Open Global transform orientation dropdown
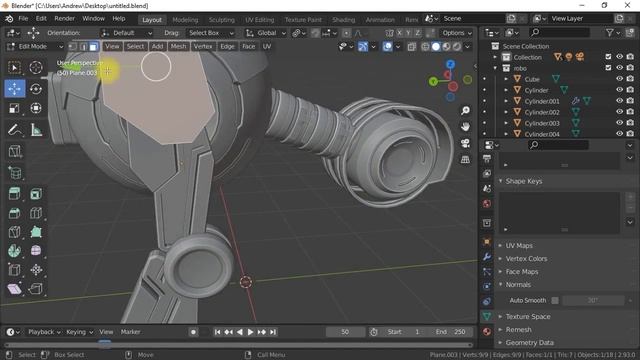 pos(266,33)
